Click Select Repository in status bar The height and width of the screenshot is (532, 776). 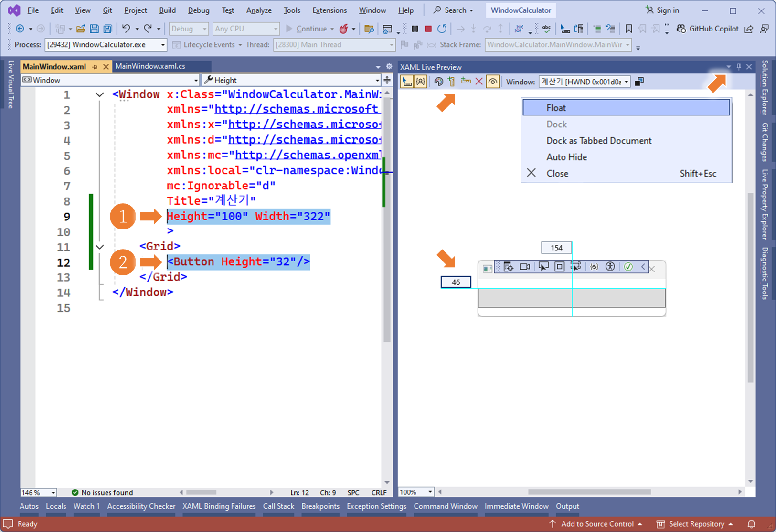click(x=695, y=524)
